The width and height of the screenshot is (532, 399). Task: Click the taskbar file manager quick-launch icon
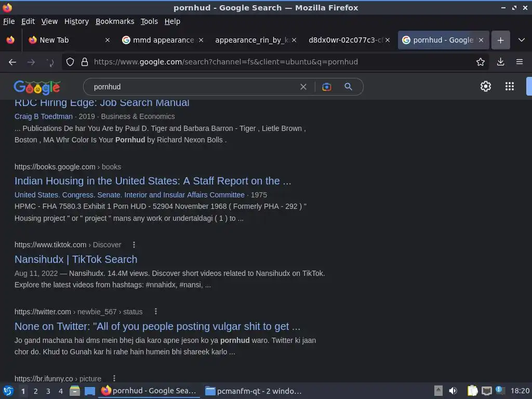coord(75,391)
